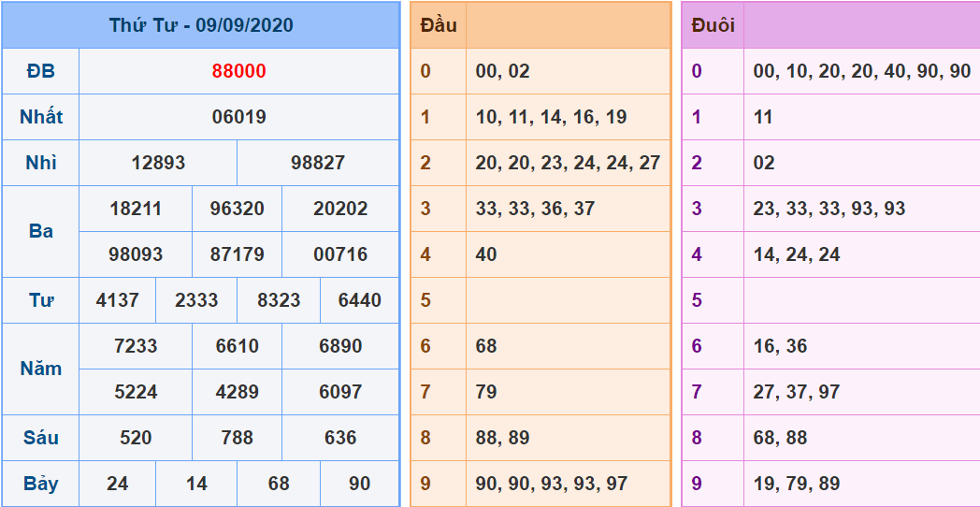Click Đuôi row 7 values 27, 37, 97
The height and width of the screenshot is (507, 980).
(x=796, y=392)
